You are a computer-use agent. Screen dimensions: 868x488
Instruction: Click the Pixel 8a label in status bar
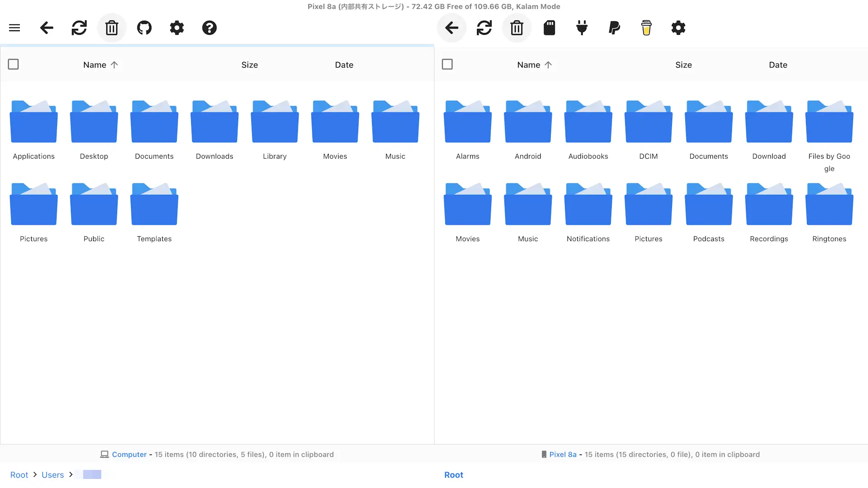click(563, 455)
